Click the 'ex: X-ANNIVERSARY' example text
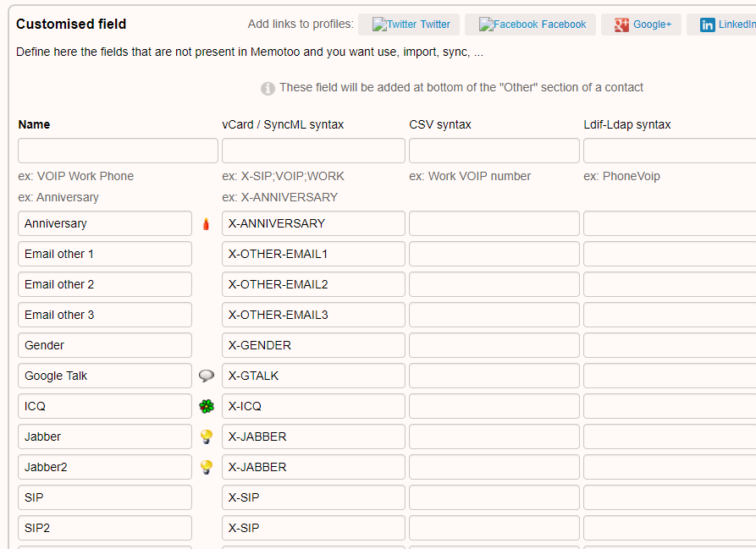This screenshot has height=549, width=756. (x=279, y=197)
